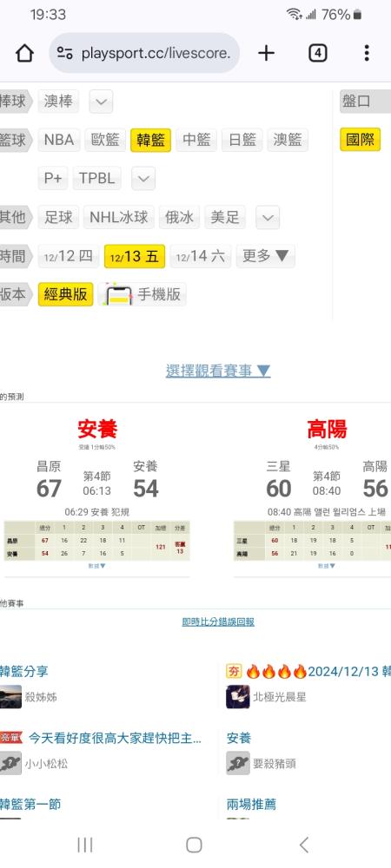Tap the Android back button
The width and height of the screenshot is (391, 868).
pyautogui.click(x=303, y=845)
